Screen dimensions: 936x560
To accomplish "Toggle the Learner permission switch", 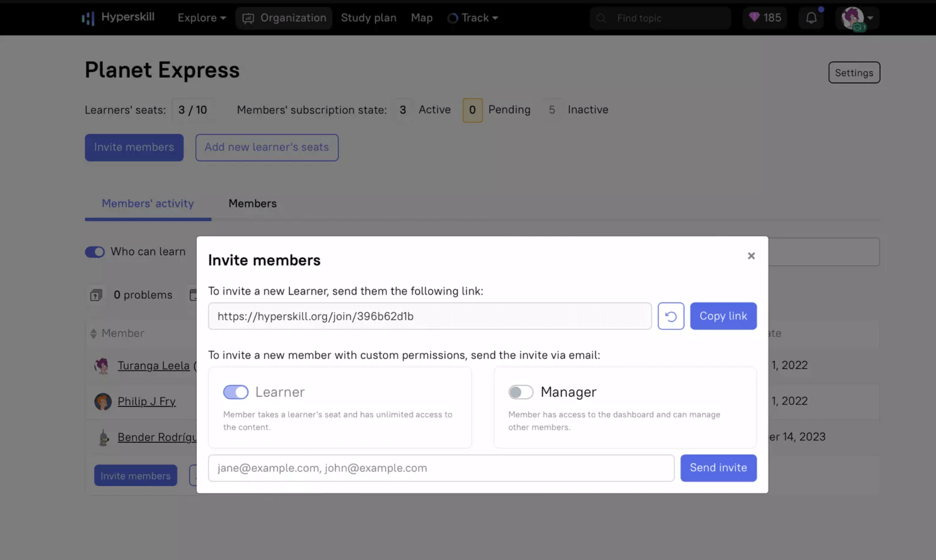I will coord(235,392).
